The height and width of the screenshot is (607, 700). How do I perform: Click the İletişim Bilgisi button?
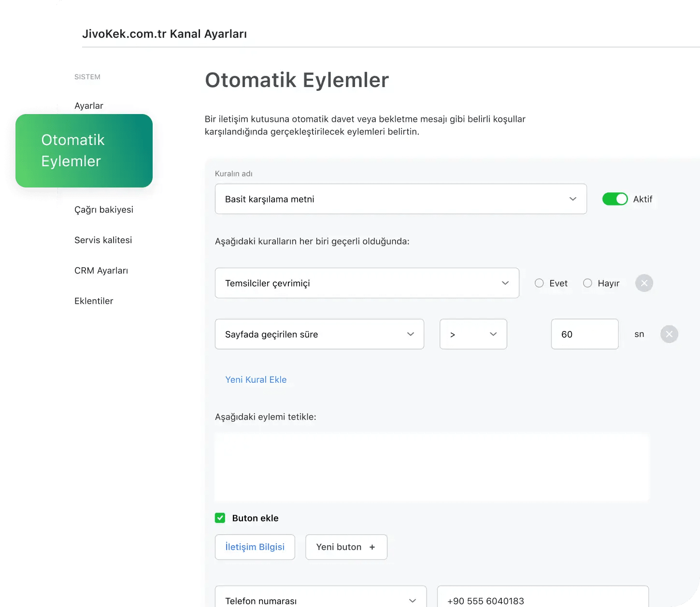tap(255, 547)
